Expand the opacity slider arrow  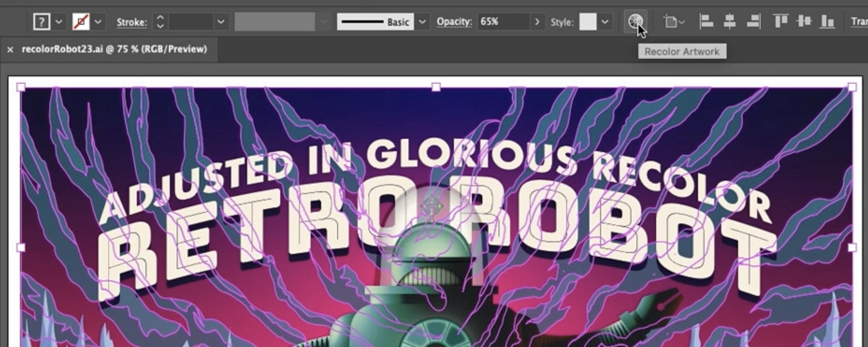[x=537, y=22]
